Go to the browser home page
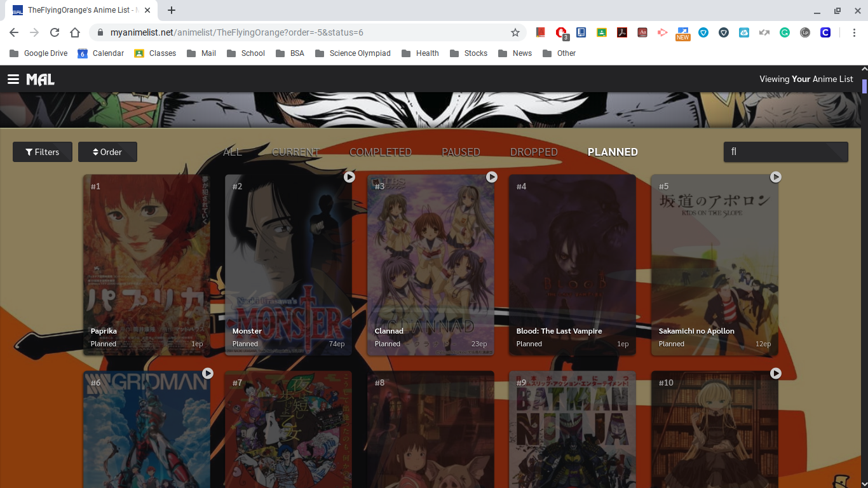868x488 pixels. pyautogui.click(x=75, y=32)
